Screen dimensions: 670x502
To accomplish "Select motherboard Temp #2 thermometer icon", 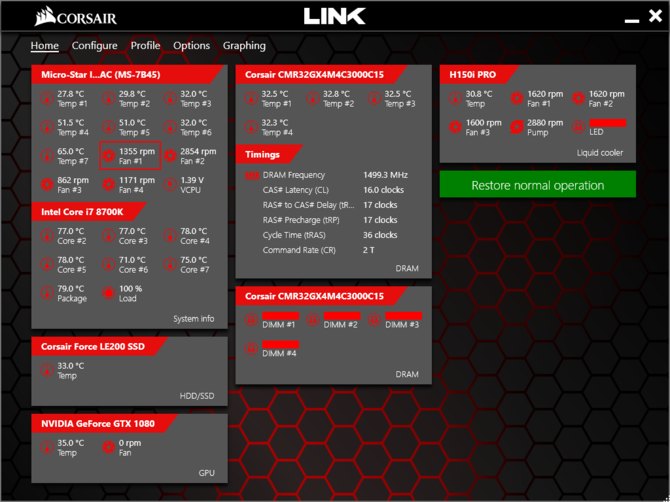I will pyautogui.click(x=109, y=98).
